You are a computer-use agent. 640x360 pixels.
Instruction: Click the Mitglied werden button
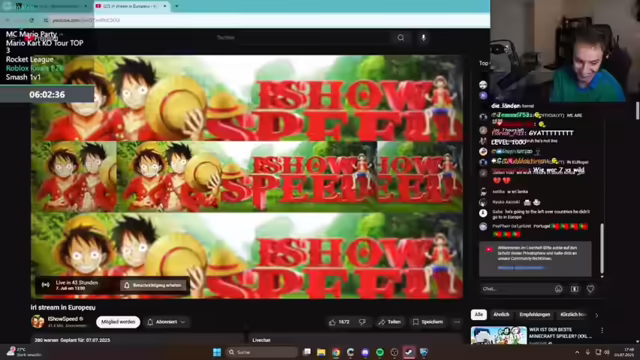pyautogui.click(x=118, y=322)
